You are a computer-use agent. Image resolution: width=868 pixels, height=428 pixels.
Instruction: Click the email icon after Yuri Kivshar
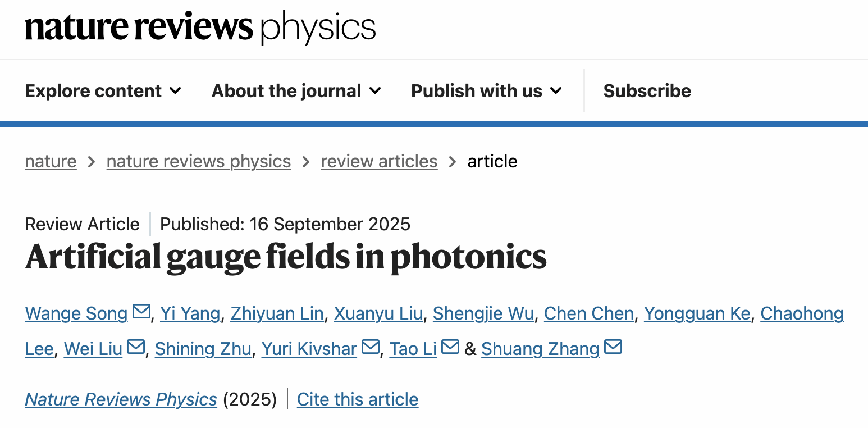pyautogui.click(x=370, y=347)
